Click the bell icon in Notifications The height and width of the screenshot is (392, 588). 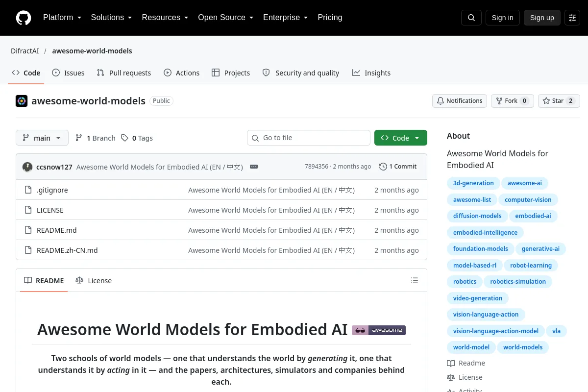coord(441,101)
